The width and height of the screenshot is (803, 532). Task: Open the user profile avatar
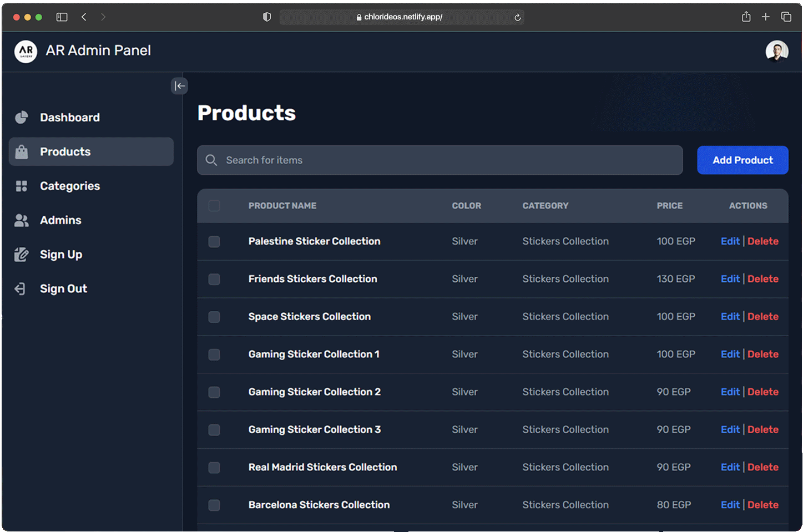pos(777,52)
